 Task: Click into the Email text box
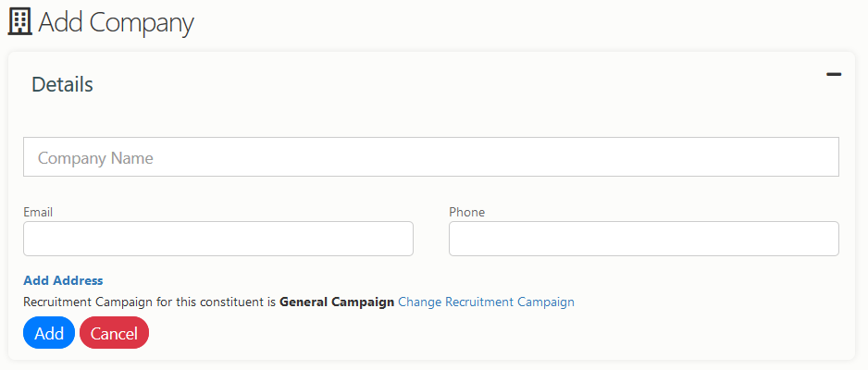pos(218,239)
